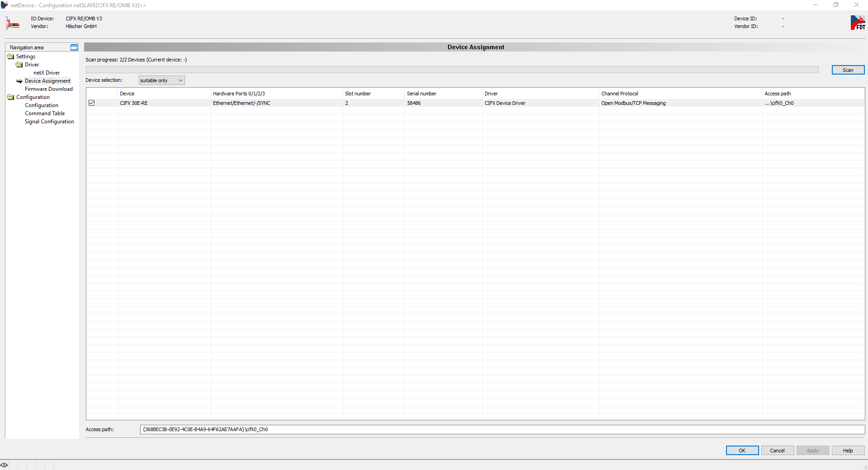The image size is (868, 470).
Task: Click the navigation area toggle icon
Action: 74,47
